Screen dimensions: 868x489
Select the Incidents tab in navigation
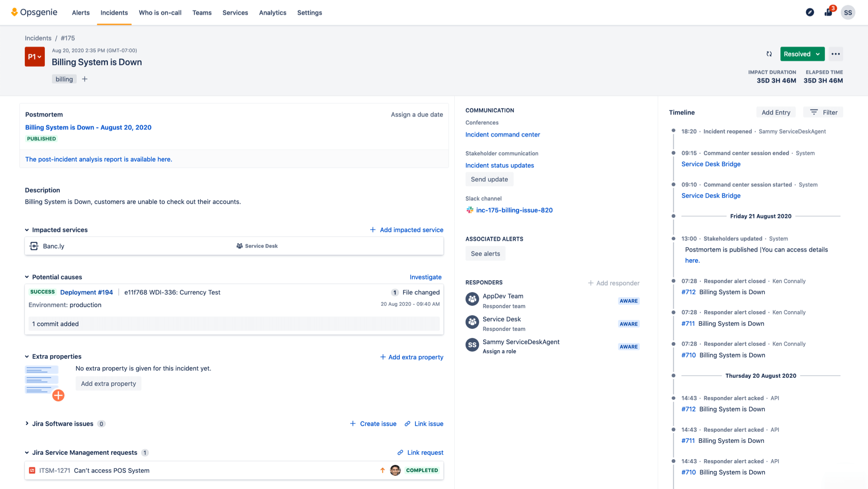click(114, 13)
